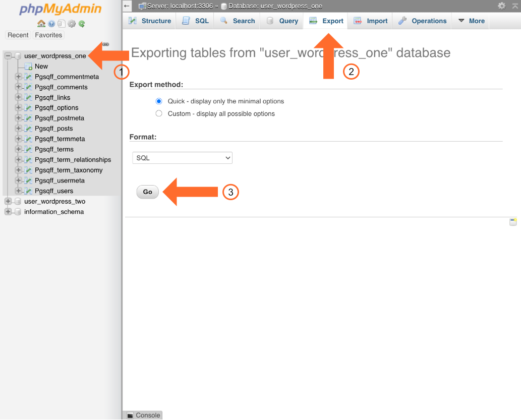Click the Home icon under phpMyAdmin logo

41,24
